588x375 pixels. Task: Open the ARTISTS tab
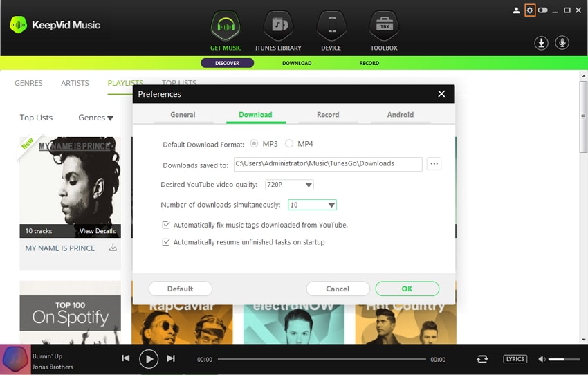[75, 83]
